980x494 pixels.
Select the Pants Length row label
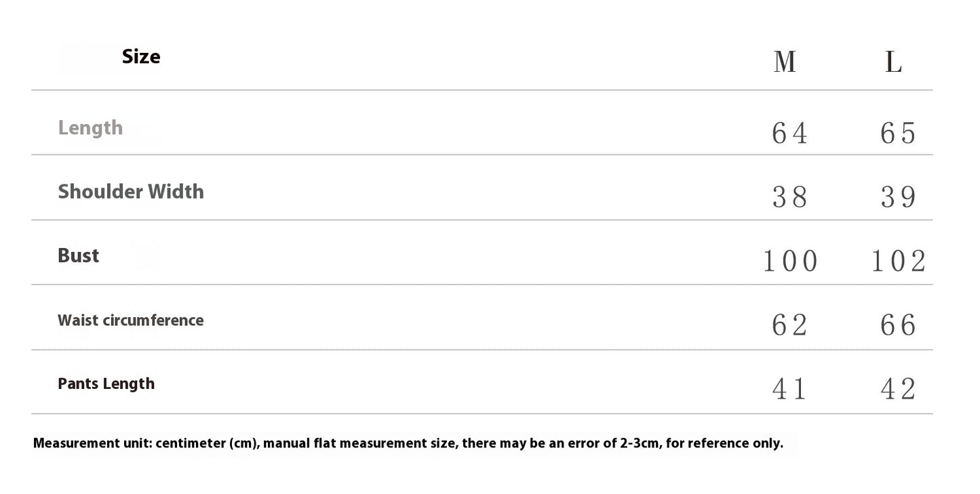coord(106,384)
